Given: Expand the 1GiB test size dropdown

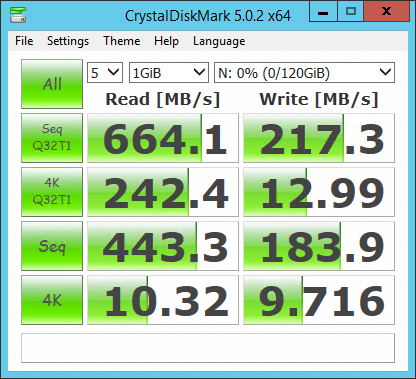Looking at the screenshot, I should pos(169,73).
